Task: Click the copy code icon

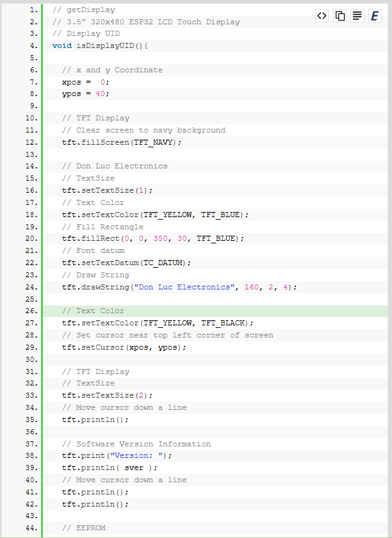Action: pos(340,16)
